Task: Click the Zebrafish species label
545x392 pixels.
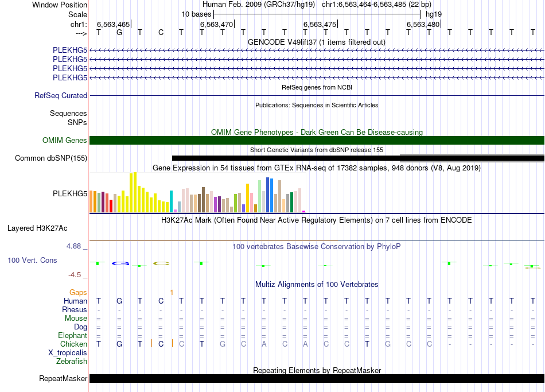Action: tap(72, 362)
